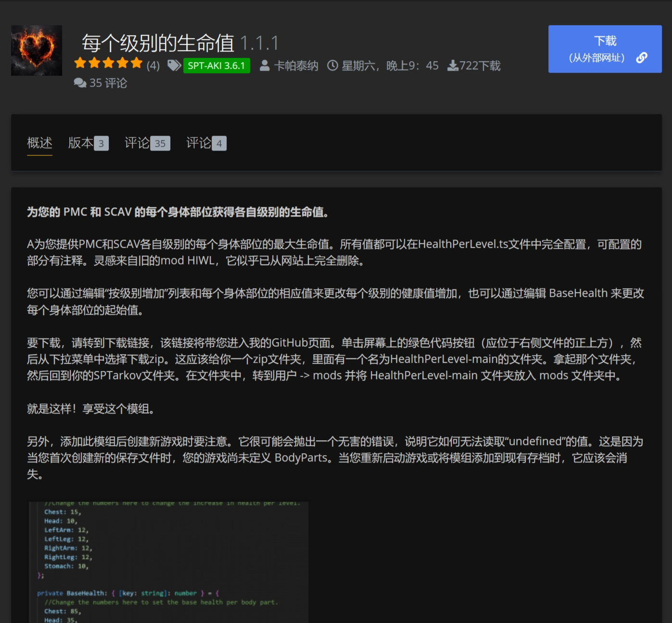The height and width of the screenshot is (623, 672).
Task: Click the code screenshot showing BaseHealth values
Action: [169, 560]
